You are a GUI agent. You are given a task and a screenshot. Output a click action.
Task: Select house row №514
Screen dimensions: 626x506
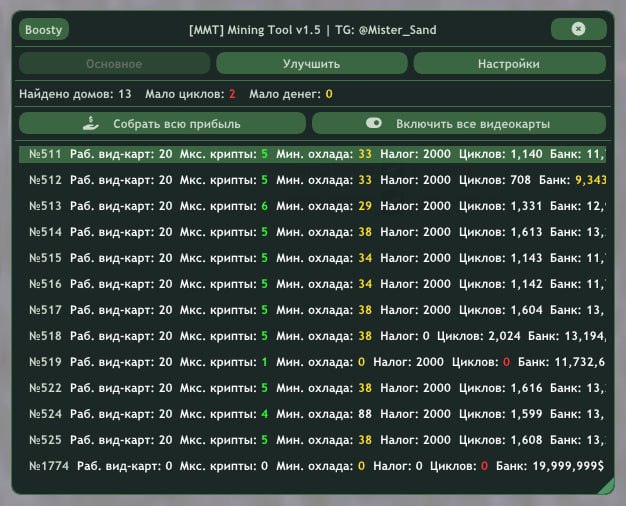pos(313,232)
